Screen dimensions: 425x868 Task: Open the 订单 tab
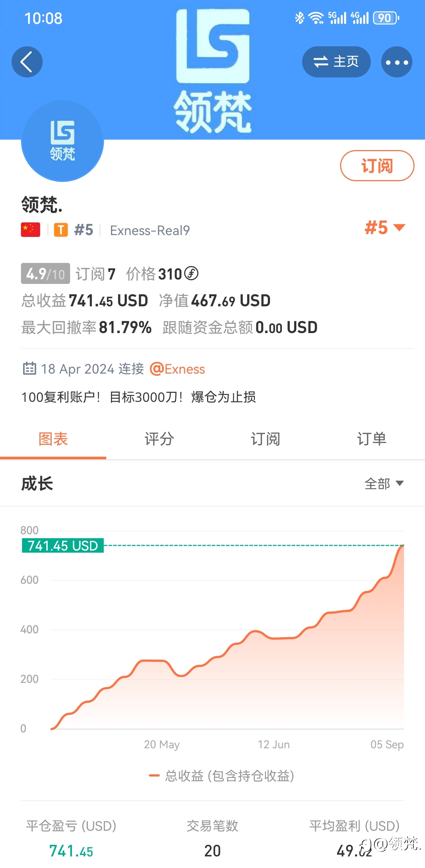point(372,439)
